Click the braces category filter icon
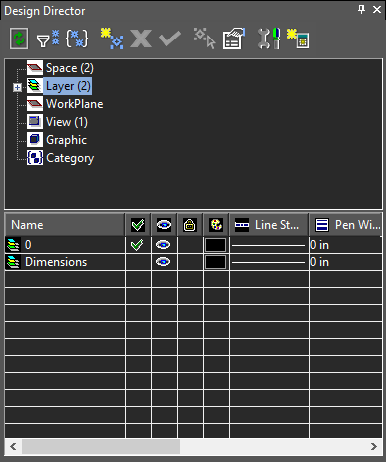This screenshot has height=462, width=386. point(77,39)
